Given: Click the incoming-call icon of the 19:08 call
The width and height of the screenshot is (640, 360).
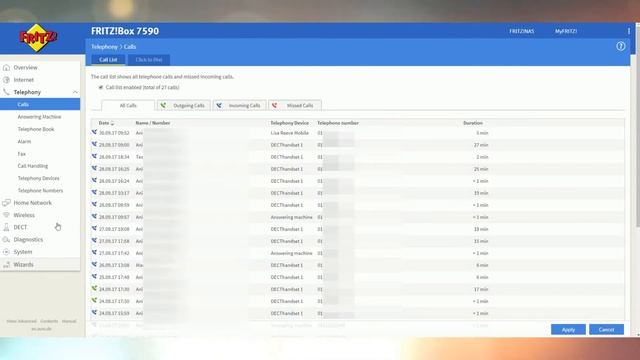Looking at the screenshot, I should [x=94, y=229].
